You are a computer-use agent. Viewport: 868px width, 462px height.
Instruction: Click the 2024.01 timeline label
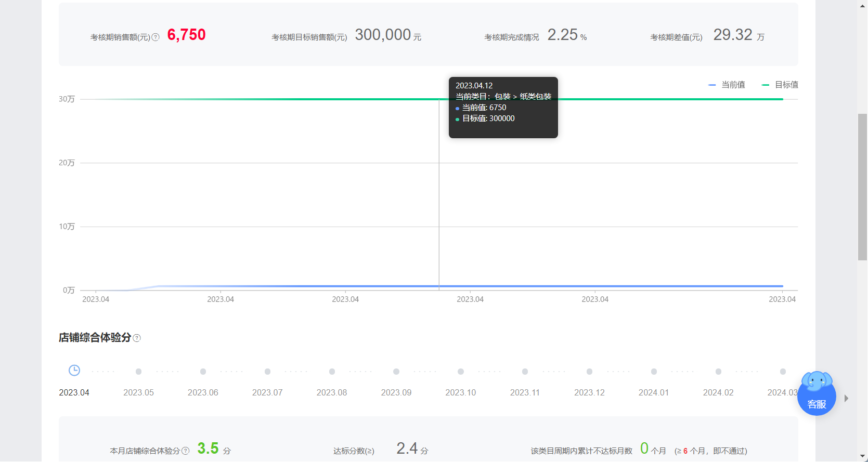click(654, 392)
